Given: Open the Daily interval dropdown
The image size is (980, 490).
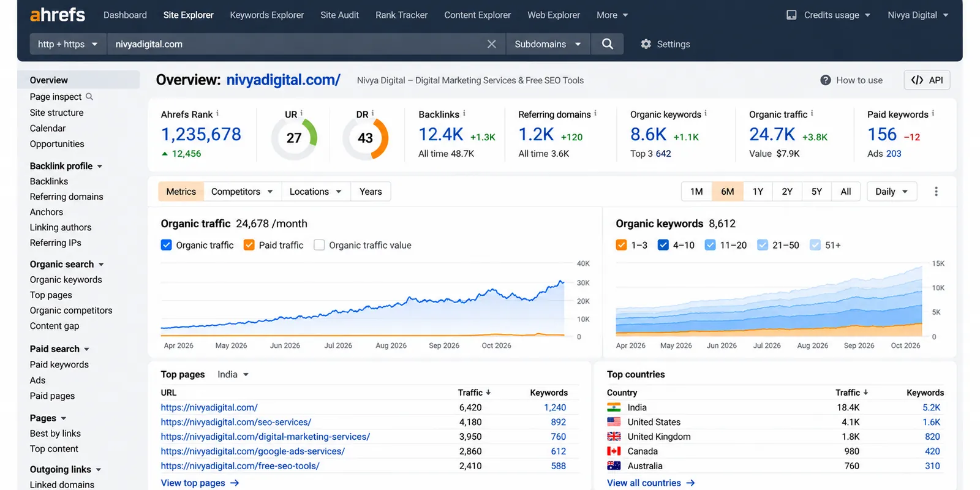Looking at the screenshot, I should pyautogui.click(x=892, y=192).
